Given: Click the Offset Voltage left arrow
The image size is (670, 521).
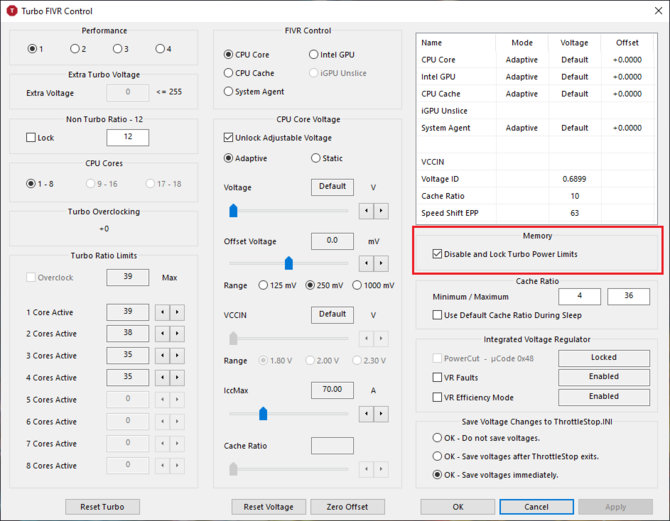Looking at the screenshot, I should 366,263.
